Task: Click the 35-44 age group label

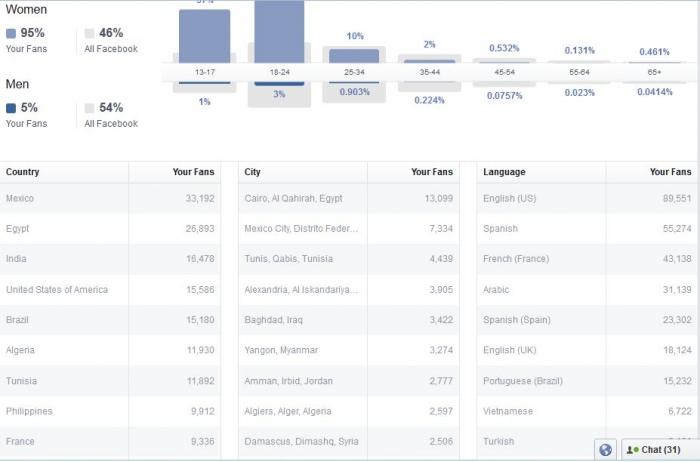Action: tap(429, 72)
